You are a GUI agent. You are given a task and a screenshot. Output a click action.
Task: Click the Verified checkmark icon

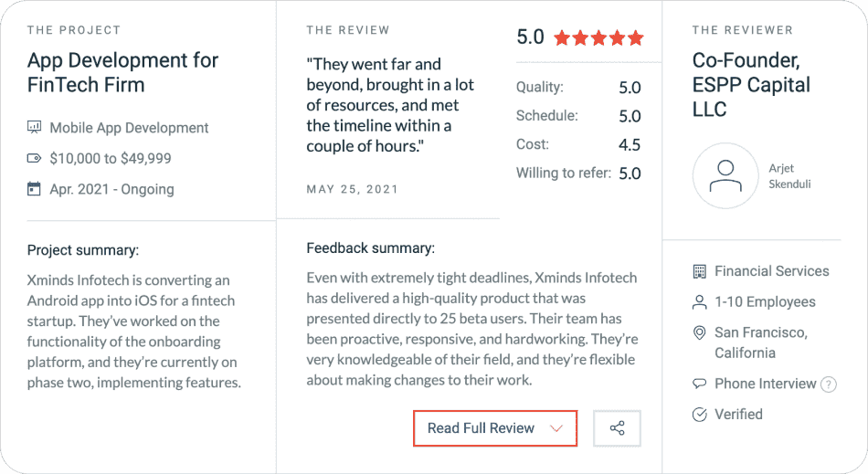(700, 415)
